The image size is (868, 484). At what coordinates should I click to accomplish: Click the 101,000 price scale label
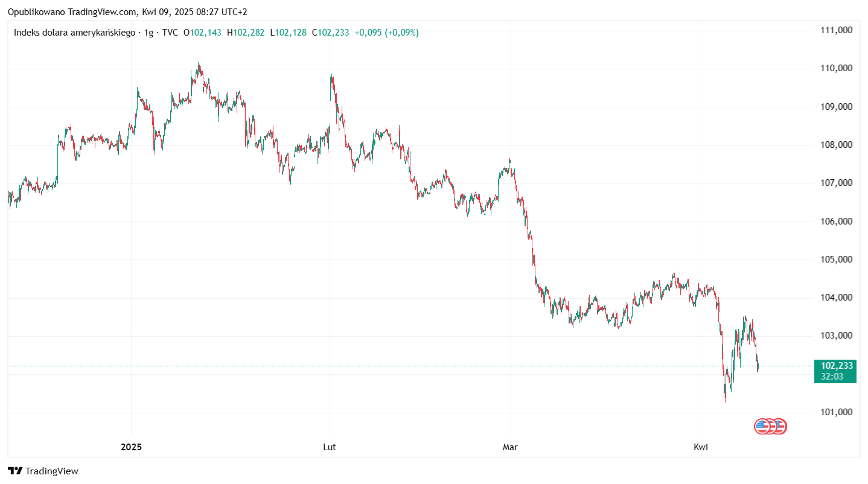836,412
